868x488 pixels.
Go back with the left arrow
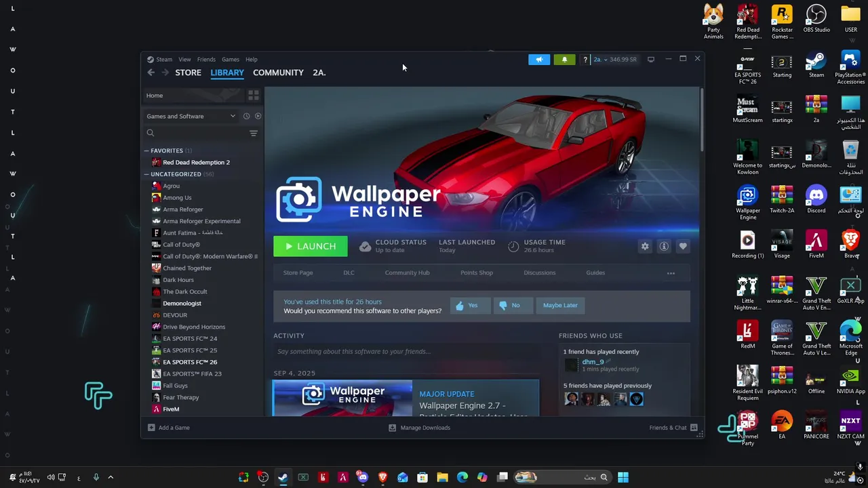tap(151, 73)
